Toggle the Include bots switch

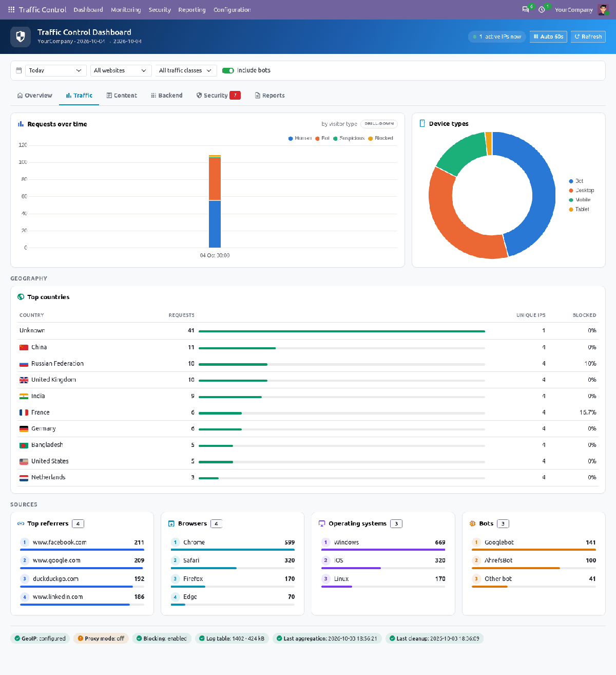[228, 70]
